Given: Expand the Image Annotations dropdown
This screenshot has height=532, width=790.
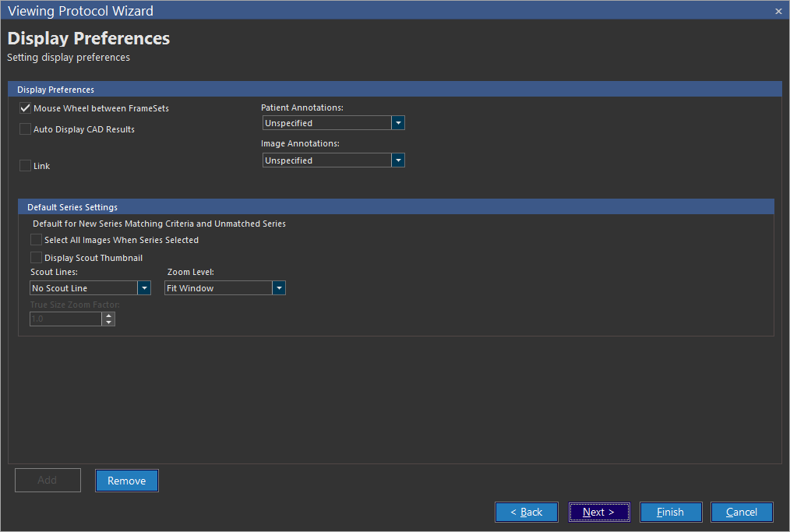Looking at the screenshot, I should point(398,160).
